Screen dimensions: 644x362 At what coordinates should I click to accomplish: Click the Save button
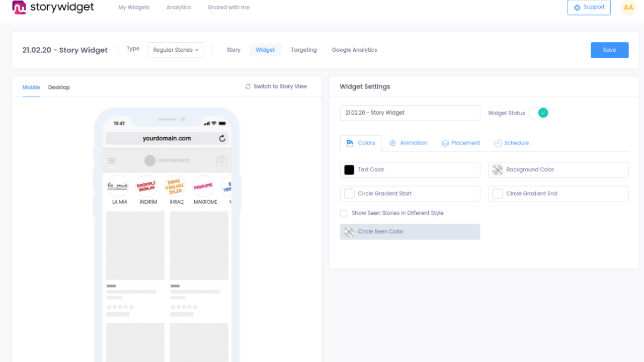[609, 50]
